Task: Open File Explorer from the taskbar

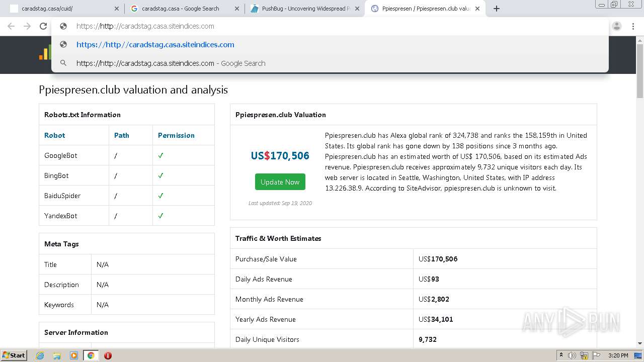Action: point(57,355)
